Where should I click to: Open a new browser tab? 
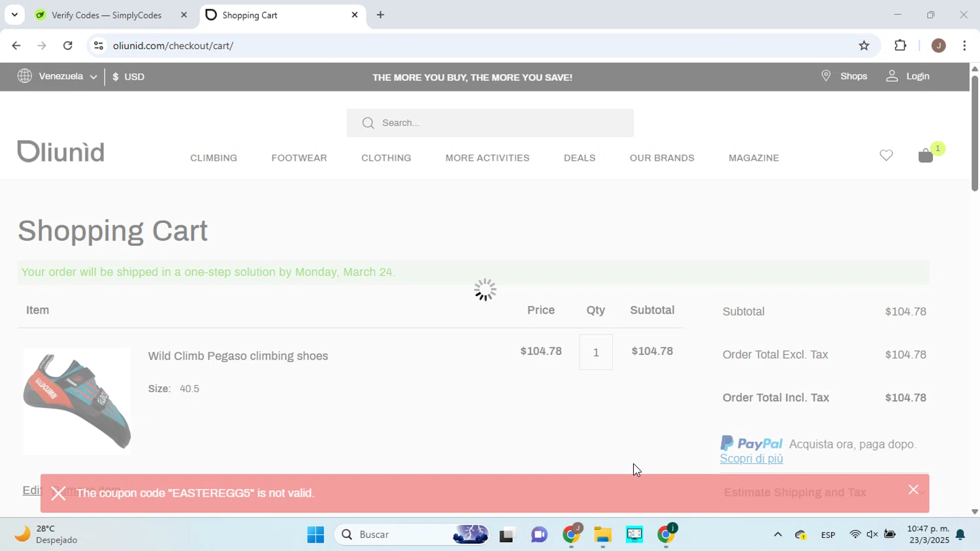(380, 14)
